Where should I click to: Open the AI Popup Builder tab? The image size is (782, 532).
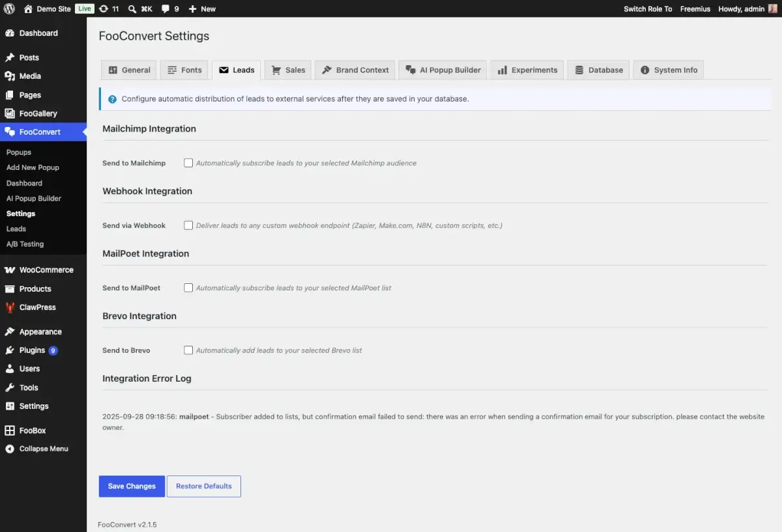443,70
